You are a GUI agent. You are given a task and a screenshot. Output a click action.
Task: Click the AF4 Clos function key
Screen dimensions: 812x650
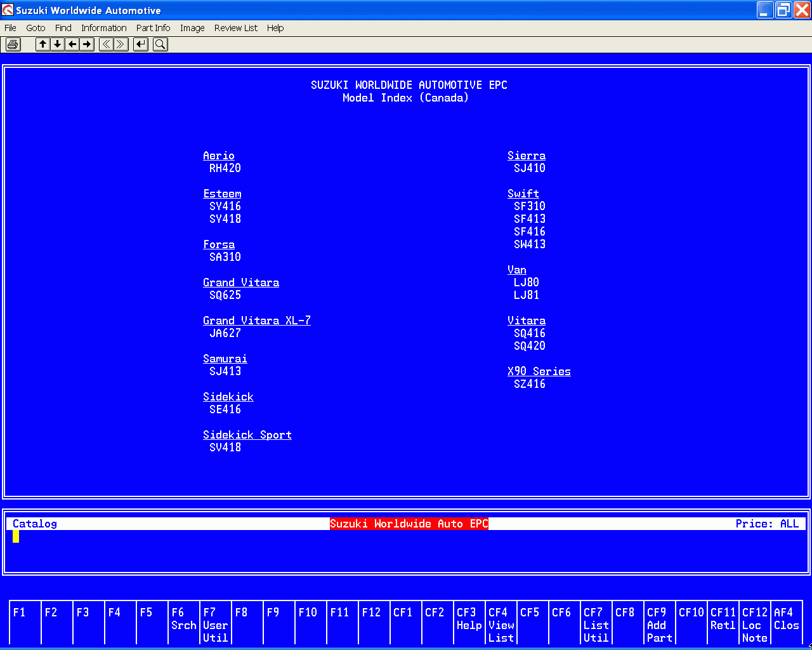[787, 623]
